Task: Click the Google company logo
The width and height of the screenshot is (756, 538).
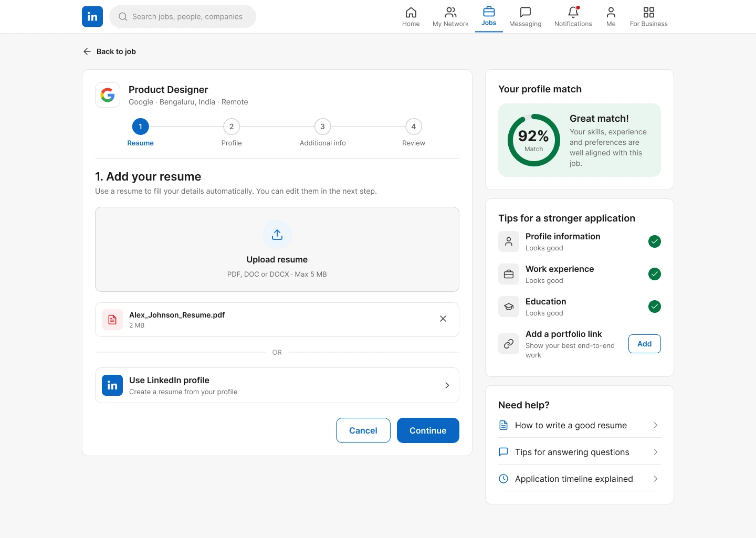Action: tap(108, 95)
